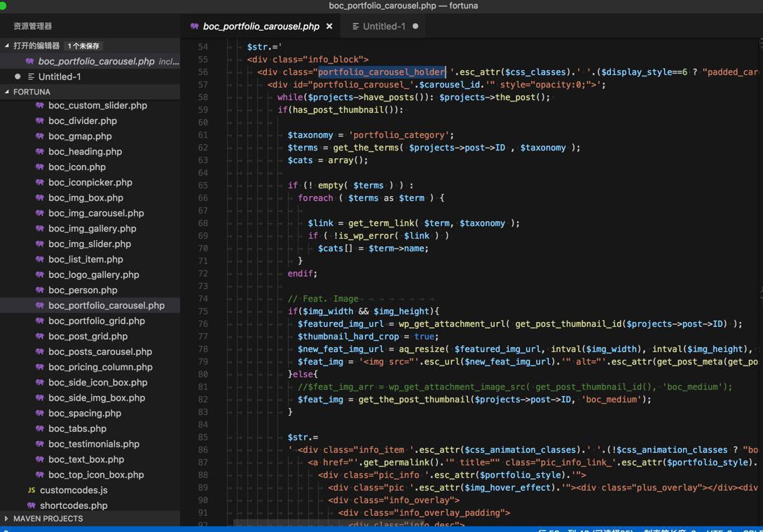Expand the MAVEN PROJECTS section

pos(7,519)
